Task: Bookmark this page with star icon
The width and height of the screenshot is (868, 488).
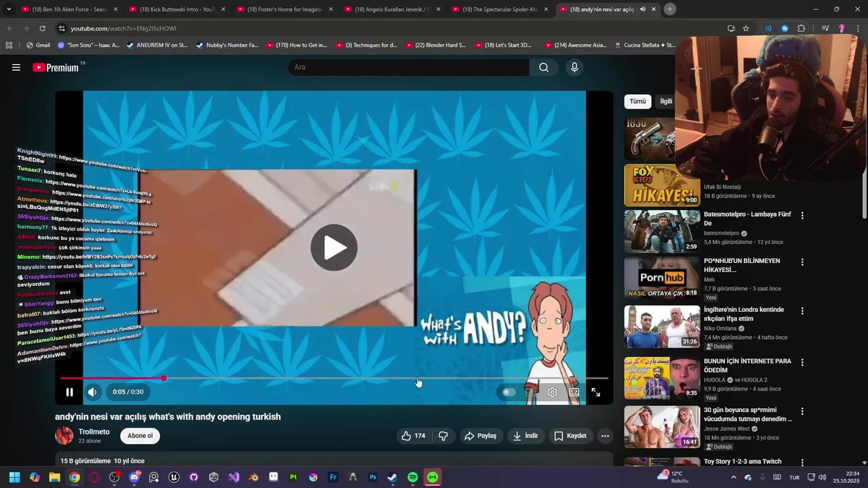Action: (746, 28)
